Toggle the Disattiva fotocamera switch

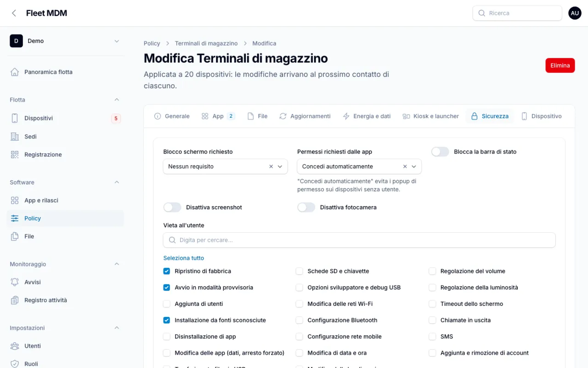coord(306,207)
